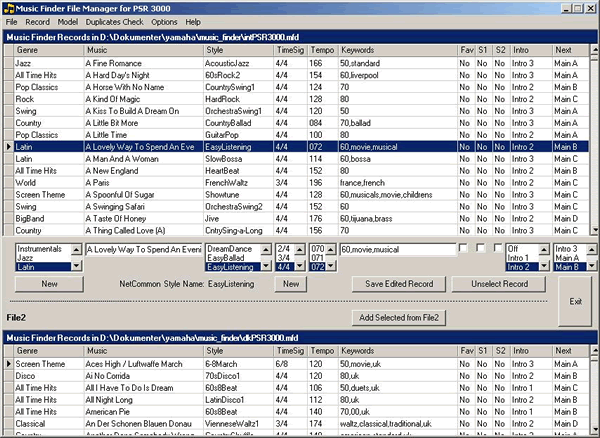Click Add Selected from File2
The width and height of the screenshot is (600, 438).
(399, 318)
